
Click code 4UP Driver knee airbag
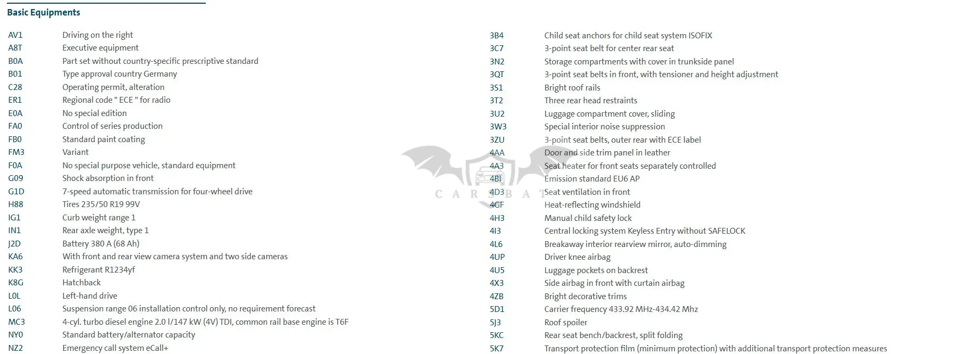tap(497, 257)
